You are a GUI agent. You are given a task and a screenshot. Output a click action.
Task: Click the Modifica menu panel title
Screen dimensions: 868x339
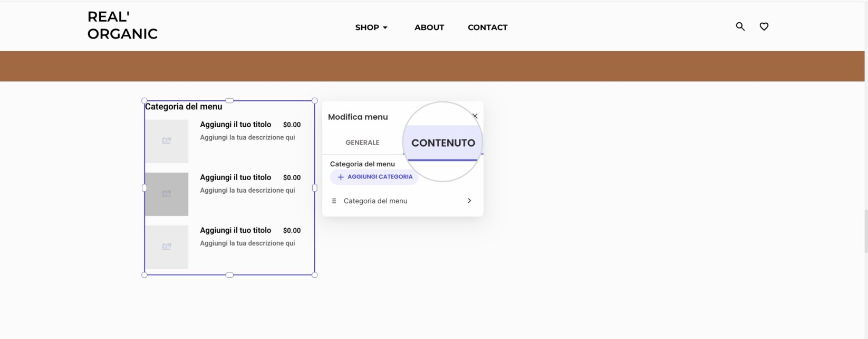click(x=358, y=117)
